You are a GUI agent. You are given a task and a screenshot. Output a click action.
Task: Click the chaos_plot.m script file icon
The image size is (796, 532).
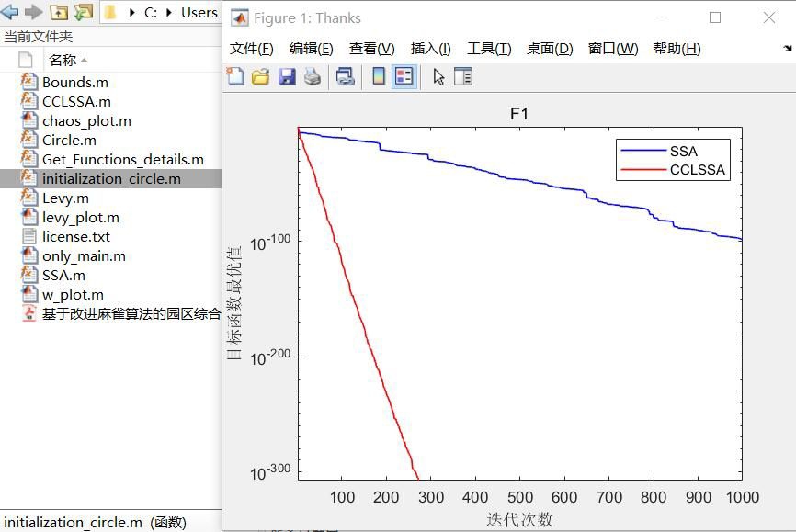pos(28,120)
